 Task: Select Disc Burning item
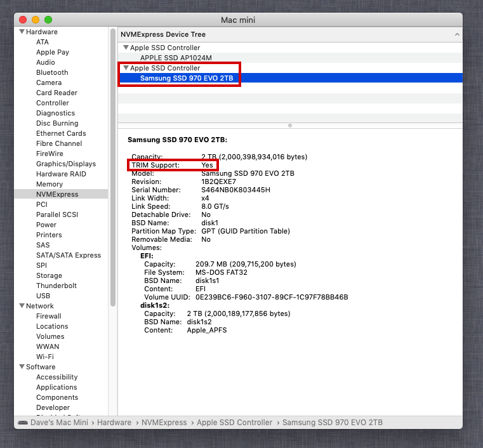coord(57,123)
